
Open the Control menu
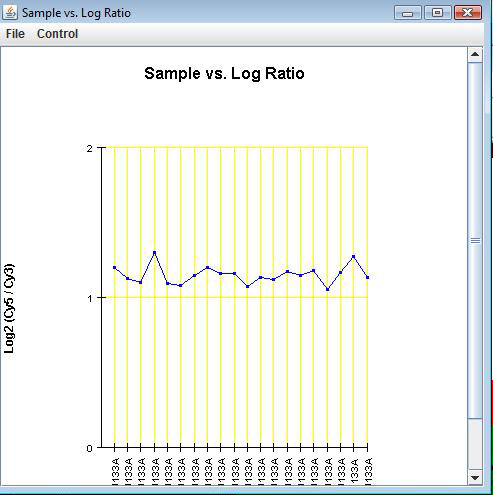click(57, 34)
